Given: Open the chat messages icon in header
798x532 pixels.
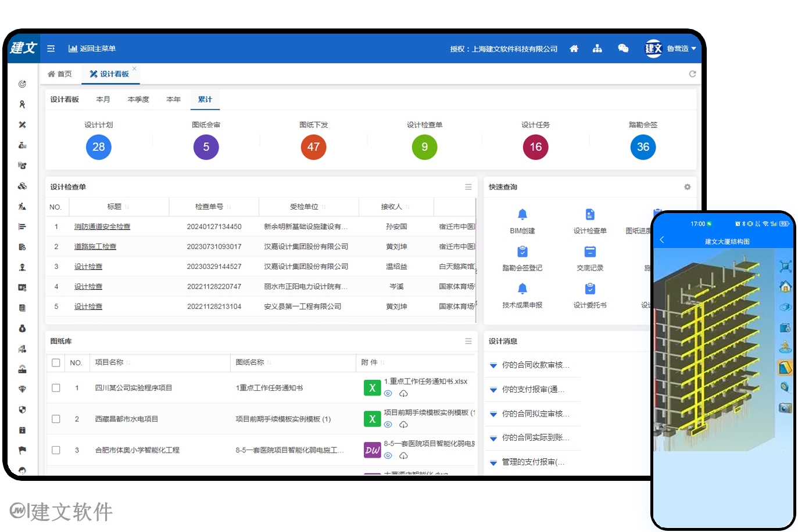Looking at the screenshot, I should coord(623,49).
